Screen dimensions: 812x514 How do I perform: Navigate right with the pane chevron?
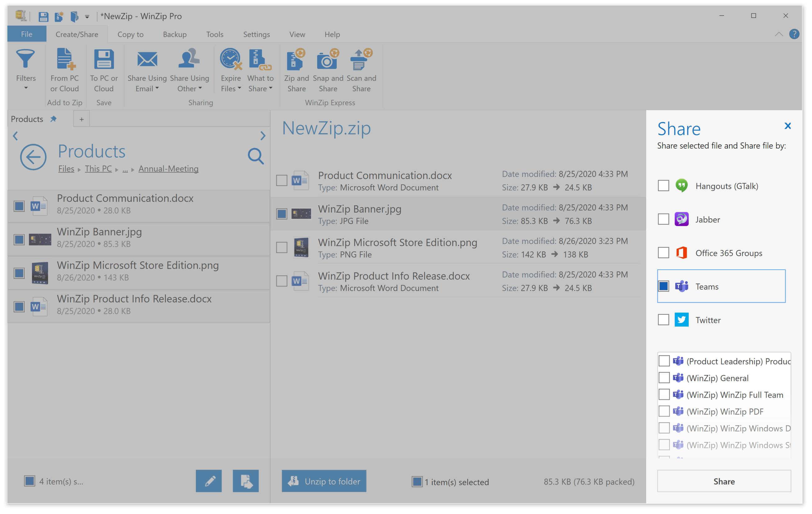(x=263, y=136)
